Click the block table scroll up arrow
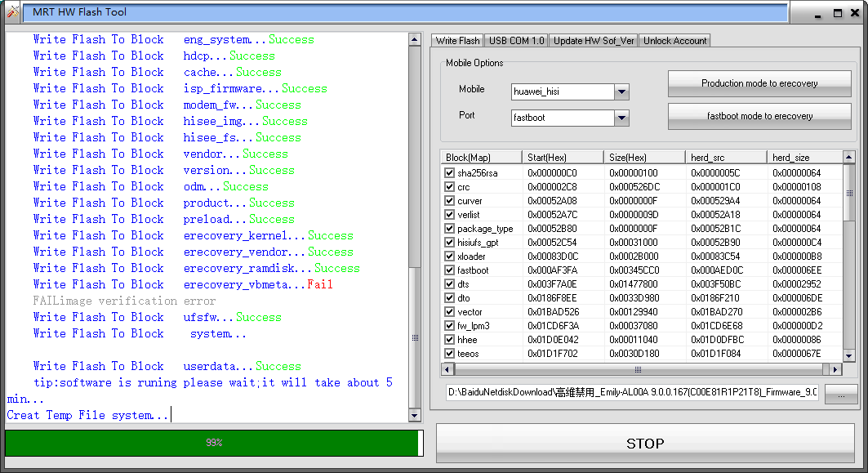Image resolution: width=868 pixels, height=473 pixels. click(x=848, y=157)
